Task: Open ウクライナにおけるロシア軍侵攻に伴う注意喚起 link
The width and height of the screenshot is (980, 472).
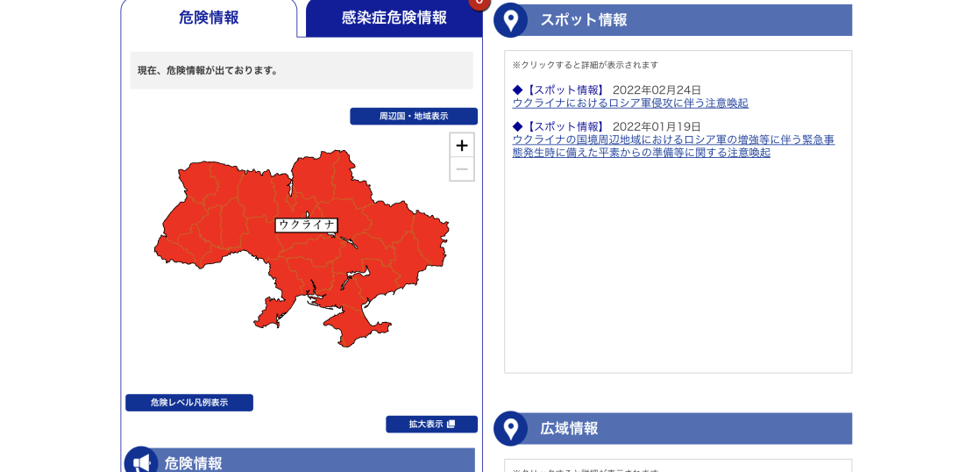Action: (x=629, y=104)
